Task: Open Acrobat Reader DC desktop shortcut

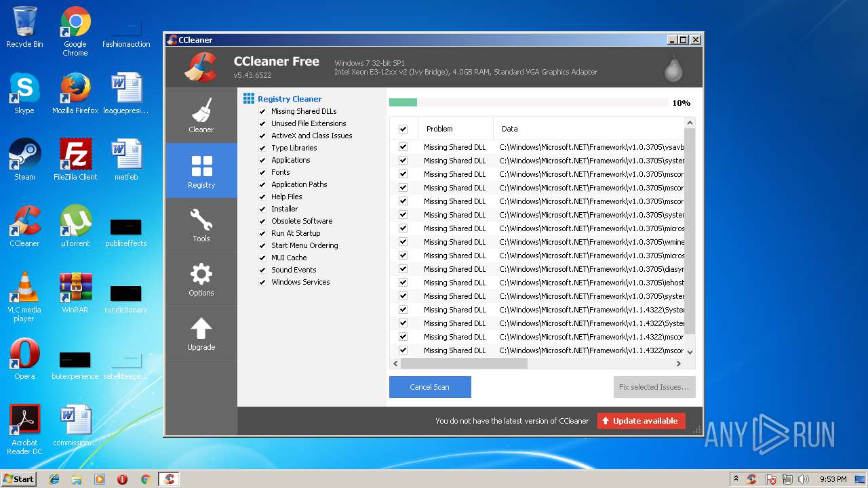Action: click(24, 430)
